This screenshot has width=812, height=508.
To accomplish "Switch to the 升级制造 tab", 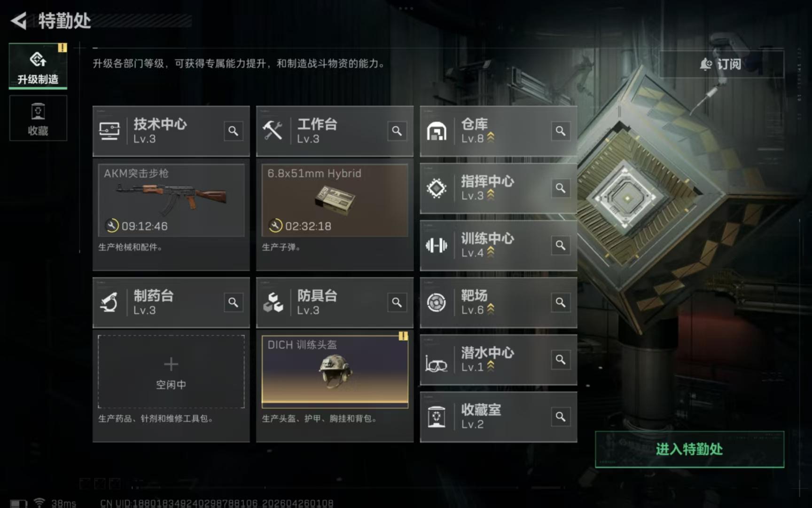I will pos(38,66).
